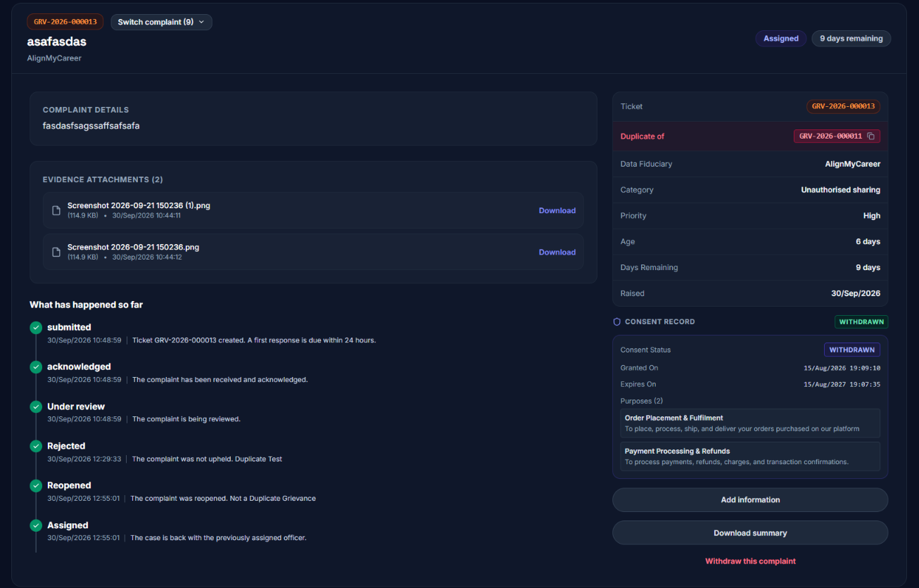Click the green check icon for Under review
Viewport: 919px width, 588px height.
point(36,407)
